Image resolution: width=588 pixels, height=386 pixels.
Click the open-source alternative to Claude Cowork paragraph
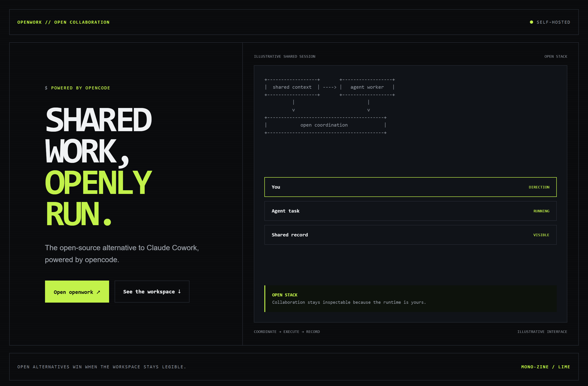pos(122,254)
